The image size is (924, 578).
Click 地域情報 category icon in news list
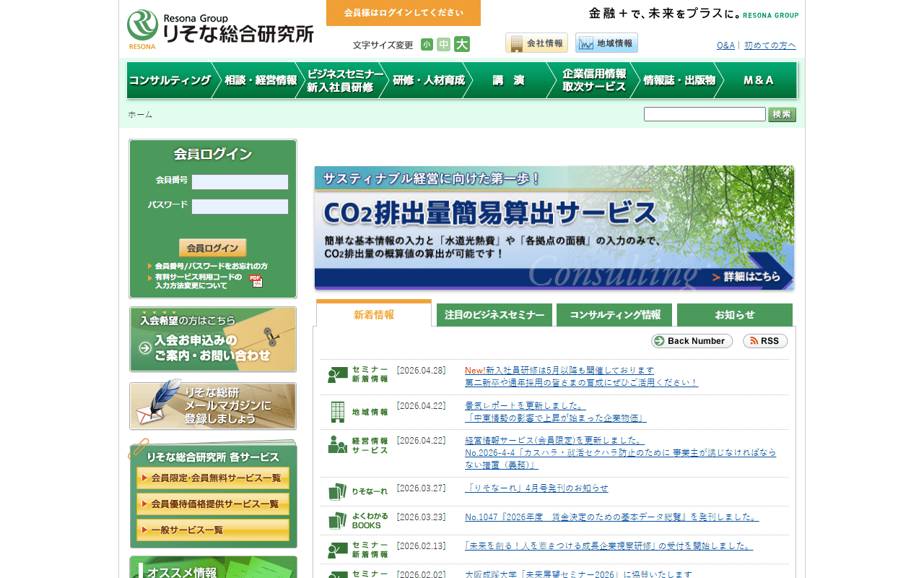[x=357, y=412]
